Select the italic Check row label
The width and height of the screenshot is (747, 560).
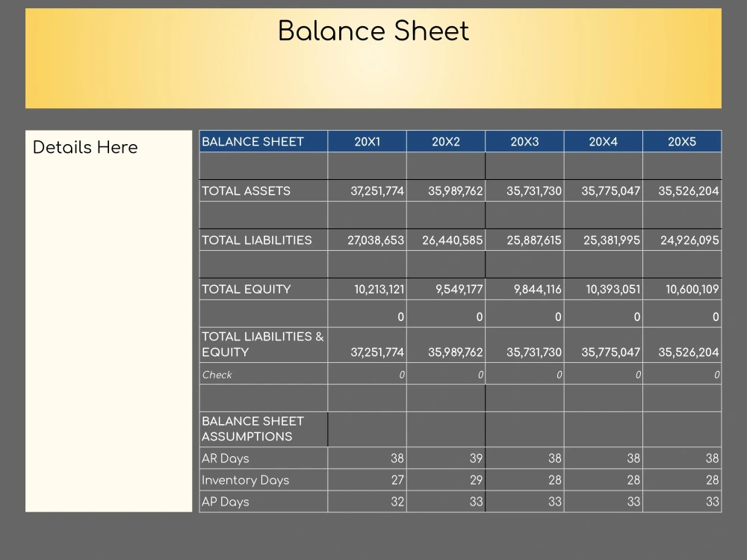click(x=217, y=375)
